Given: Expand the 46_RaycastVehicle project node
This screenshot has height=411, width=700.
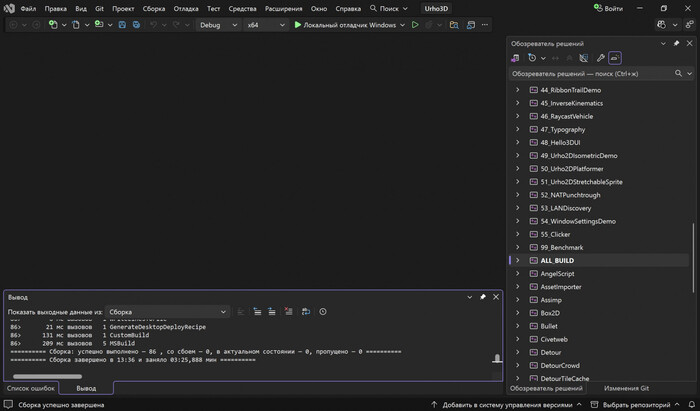Looking at the screenshot, I should point(517,117).
